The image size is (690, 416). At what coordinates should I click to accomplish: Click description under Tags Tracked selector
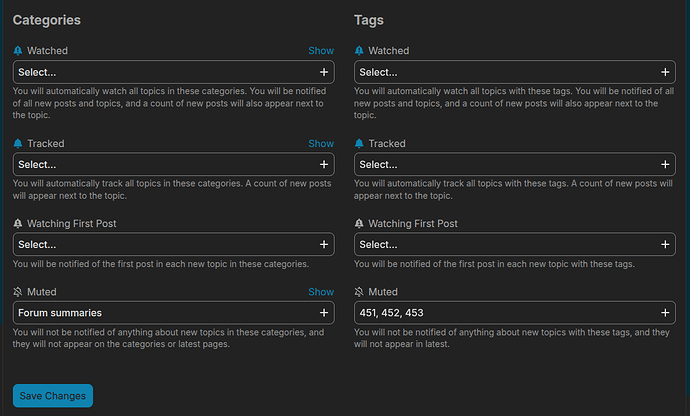click(x=514, y=190)
